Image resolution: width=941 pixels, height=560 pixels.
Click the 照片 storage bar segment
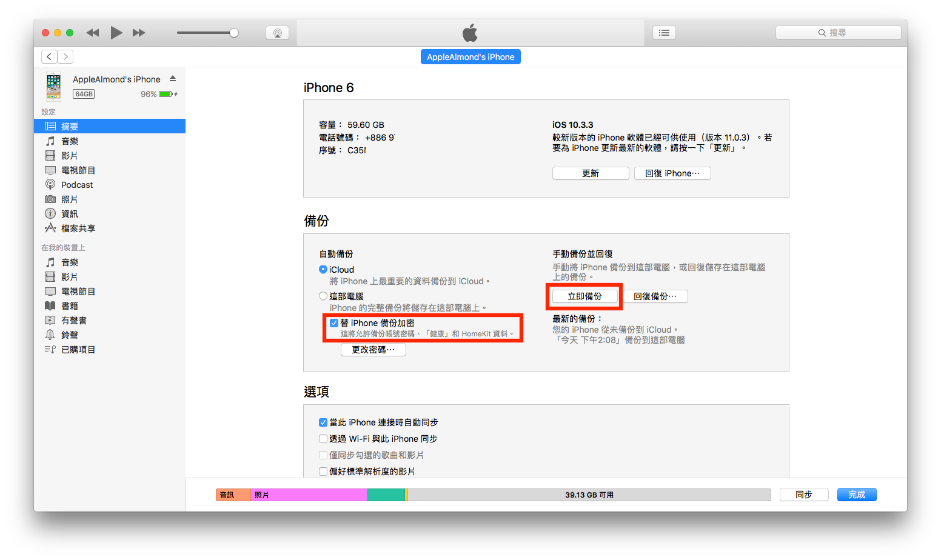pyautogui.click(x=309, y=495)
